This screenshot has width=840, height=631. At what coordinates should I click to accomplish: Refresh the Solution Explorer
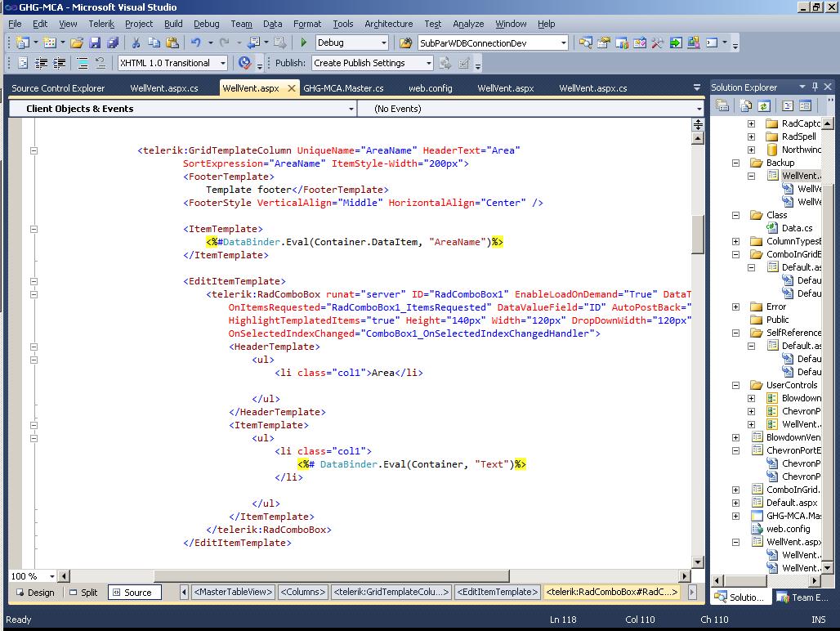[x=764, y=105]
